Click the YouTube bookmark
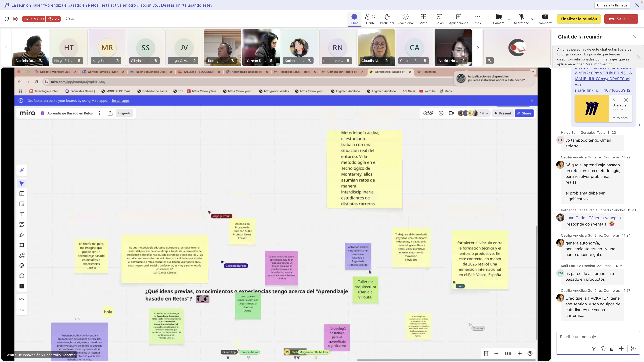 [x=427, y=91]
